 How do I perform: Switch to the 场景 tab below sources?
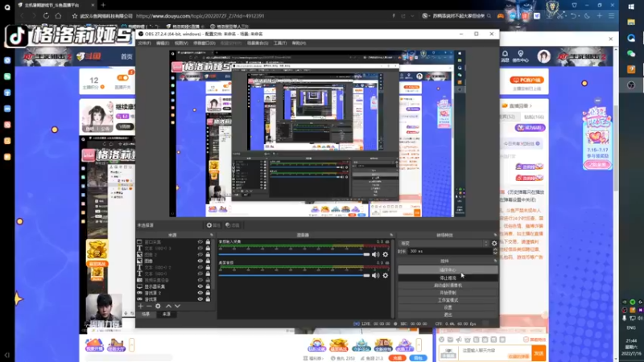[x=146, y=315]
